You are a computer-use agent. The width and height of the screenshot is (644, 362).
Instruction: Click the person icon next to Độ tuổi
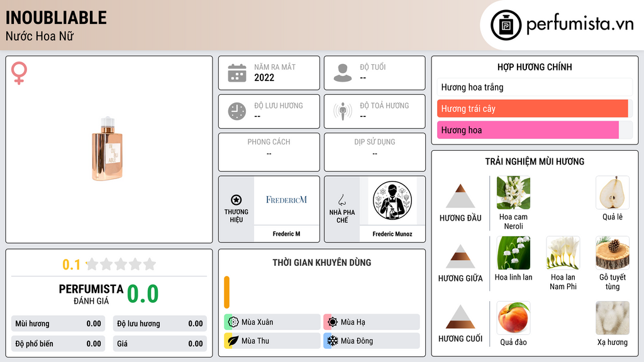[x=343, y=73]
